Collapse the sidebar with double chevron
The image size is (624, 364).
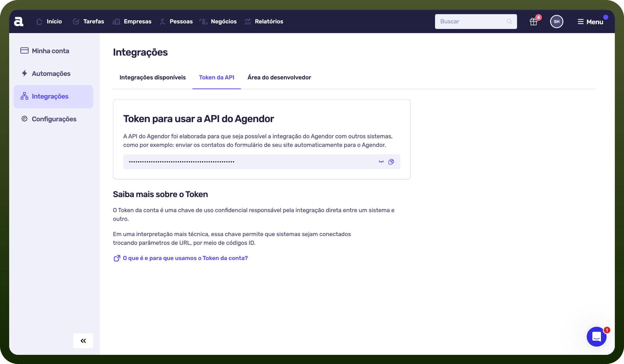(83, 341)
